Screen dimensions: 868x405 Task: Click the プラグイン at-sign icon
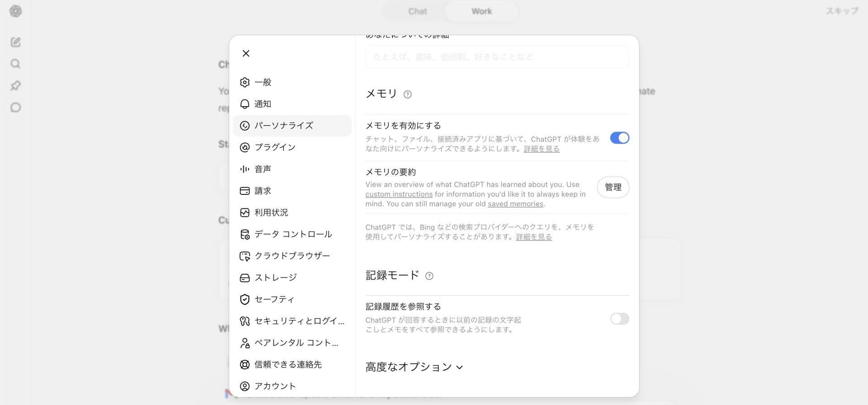pyautogui.click(x=245, y=147)
